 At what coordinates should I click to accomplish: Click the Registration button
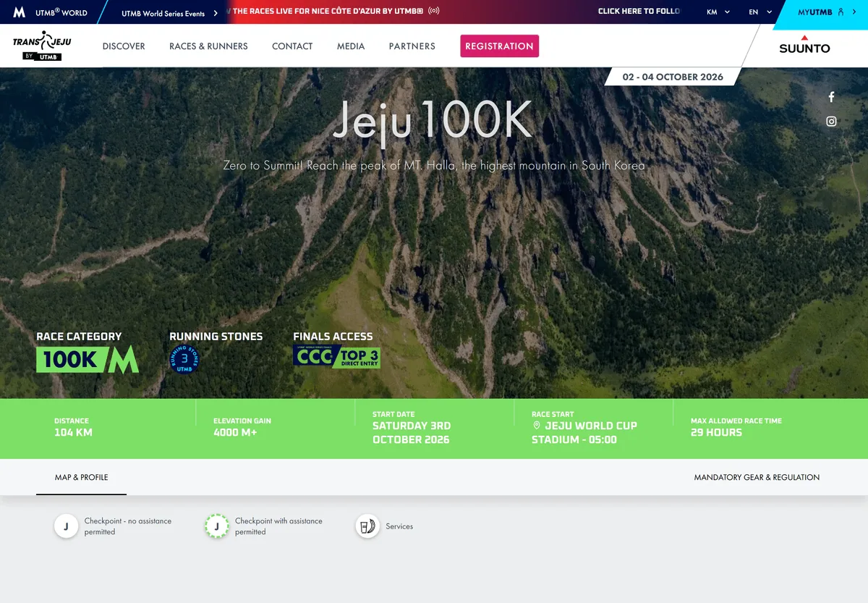[499, 46]
